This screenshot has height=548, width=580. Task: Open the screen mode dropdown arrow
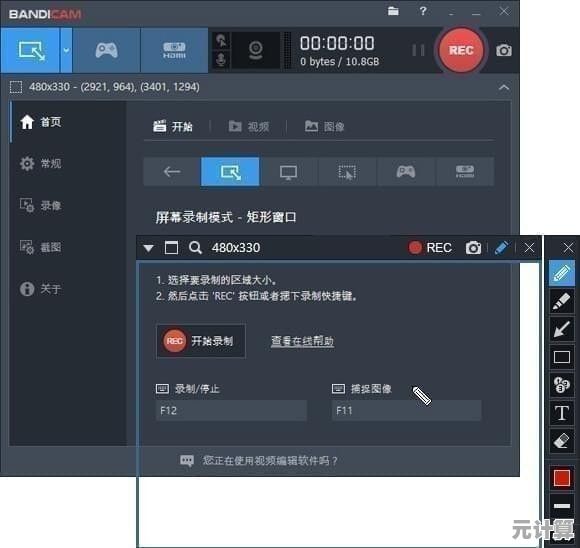[x=66, y=50]
